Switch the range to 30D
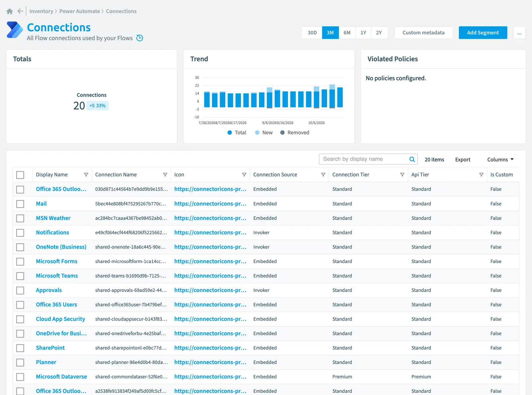The width and height of the screenshot is (532, 395). click(x=312, y=33)
